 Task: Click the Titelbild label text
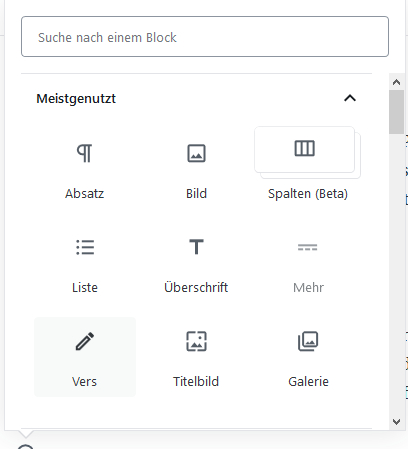[x=196, y=382]
